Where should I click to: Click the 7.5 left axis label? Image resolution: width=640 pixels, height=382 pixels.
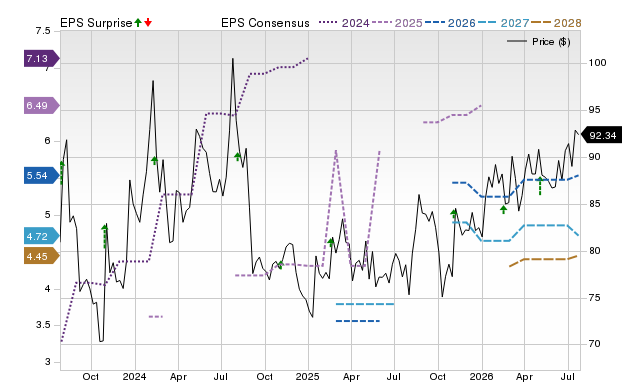coord(43,31)
